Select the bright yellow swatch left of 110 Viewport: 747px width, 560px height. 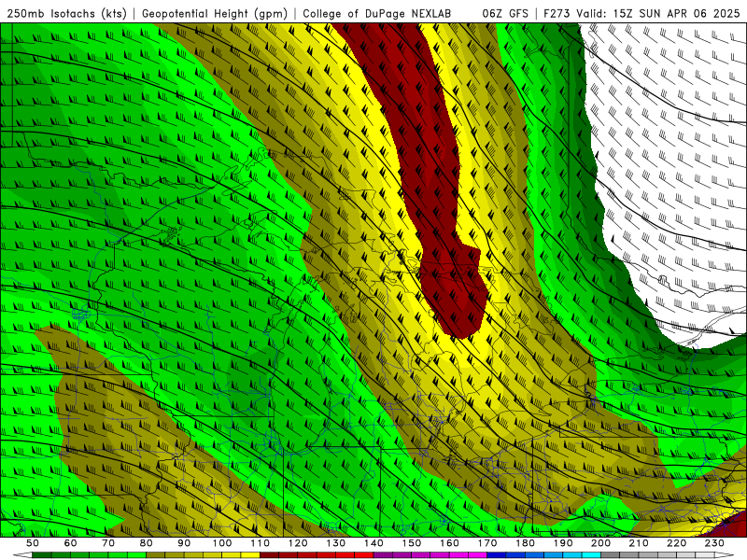250,554
